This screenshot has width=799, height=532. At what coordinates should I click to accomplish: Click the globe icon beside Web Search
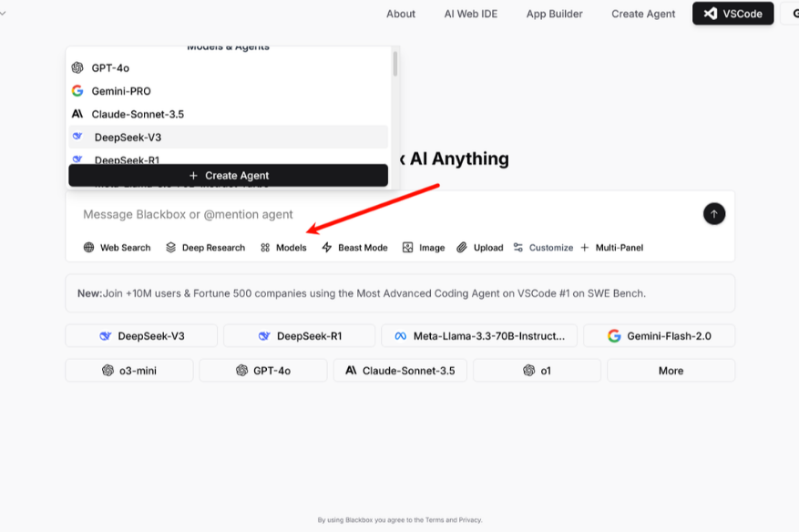tap(88, 248)
